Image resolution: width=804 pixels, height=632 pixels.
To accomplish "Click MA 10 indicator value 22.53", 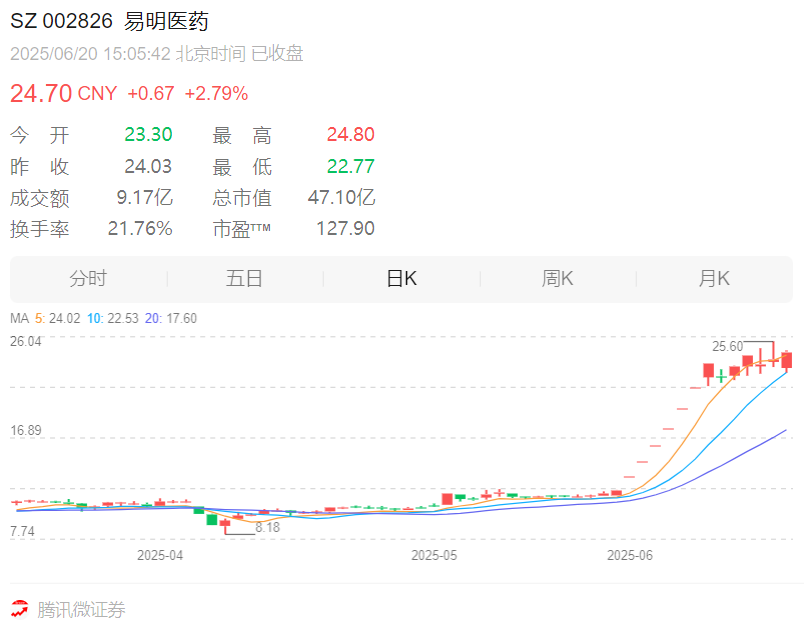I will tap(123, 318).
